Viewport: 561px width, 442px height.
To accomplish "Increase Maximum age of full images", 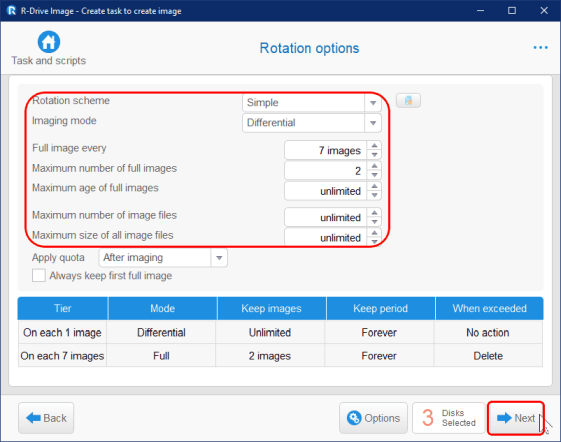I will click(374, 186).
